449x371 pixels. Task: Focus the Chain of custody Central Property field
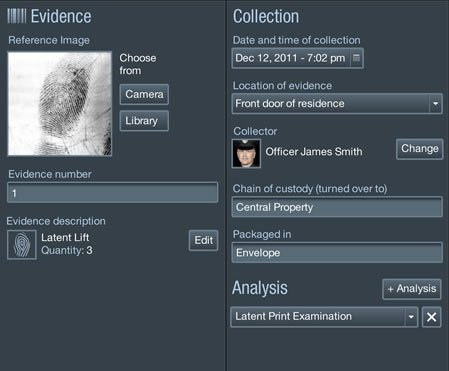pyautogui.click(x=337, y=207)
